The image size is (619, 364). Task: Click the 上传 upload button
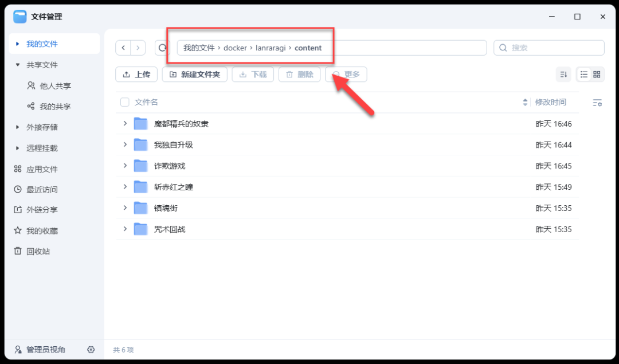coord(136,74)
